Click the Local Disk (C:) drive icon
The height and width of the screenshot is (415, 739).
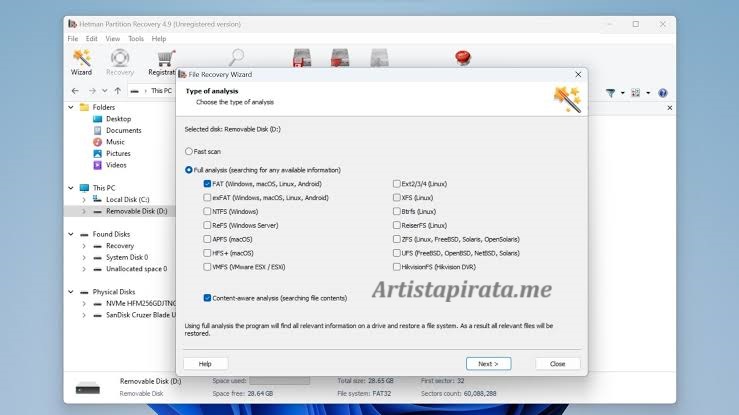coord(97,199)
